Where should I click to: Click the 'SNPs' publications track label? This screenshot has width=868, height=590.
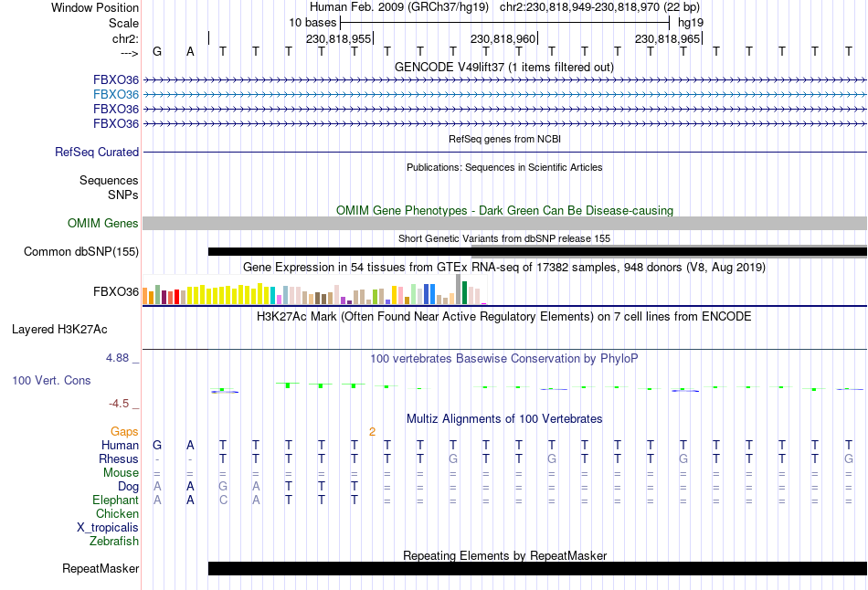click(123, 195)
